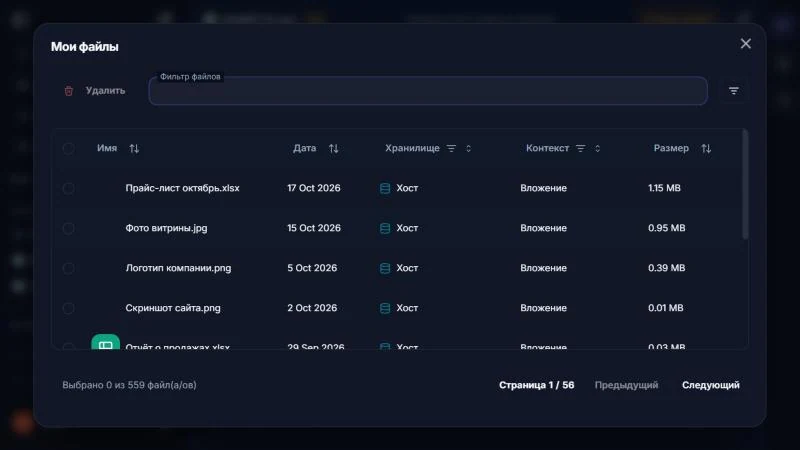Sort files by size using the arrows icon
The image size is (800, 450).
pyautogui.click(x=706, y=148)
